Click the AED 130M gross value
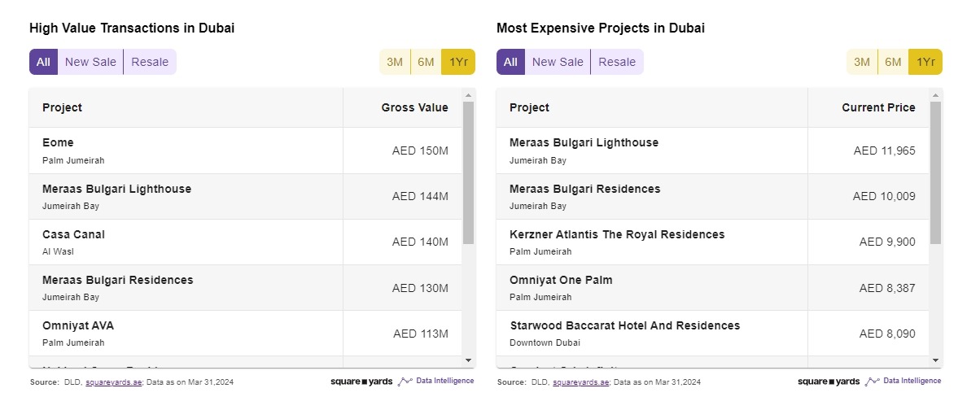This screenshot has height=410, width=980. 420,288
